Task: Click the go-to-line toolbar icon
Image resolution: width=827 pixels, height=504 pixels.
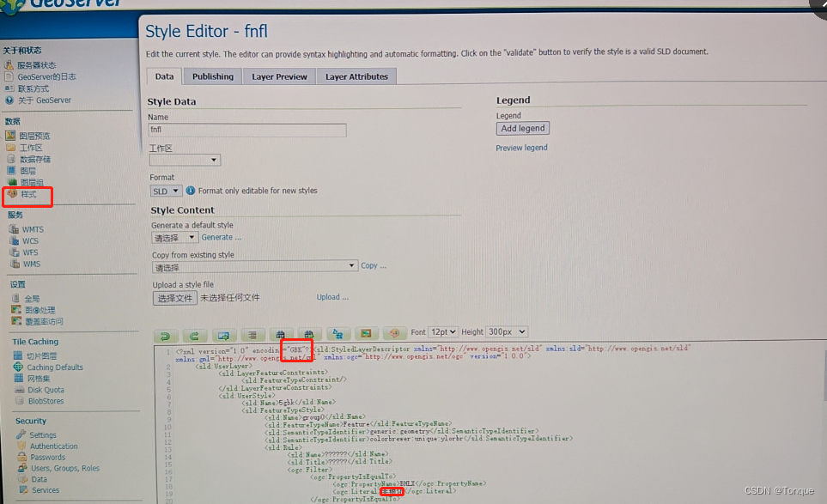Action: 223,336
